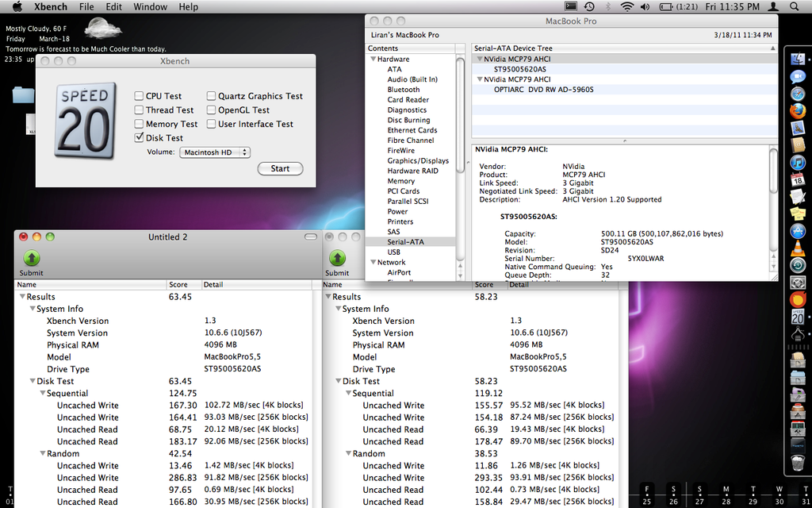Click the Time Machine menu bar icon
This screenshot has width=812, height=508.
coord(589,6)
